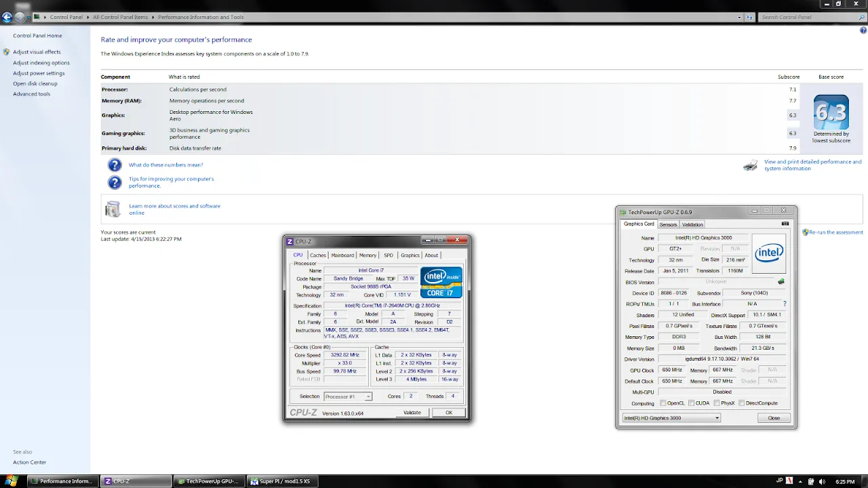868x488 pixels.
Task: Click the BIOS save chip icon in GPU-Z
Action: (x=781, y=281)
